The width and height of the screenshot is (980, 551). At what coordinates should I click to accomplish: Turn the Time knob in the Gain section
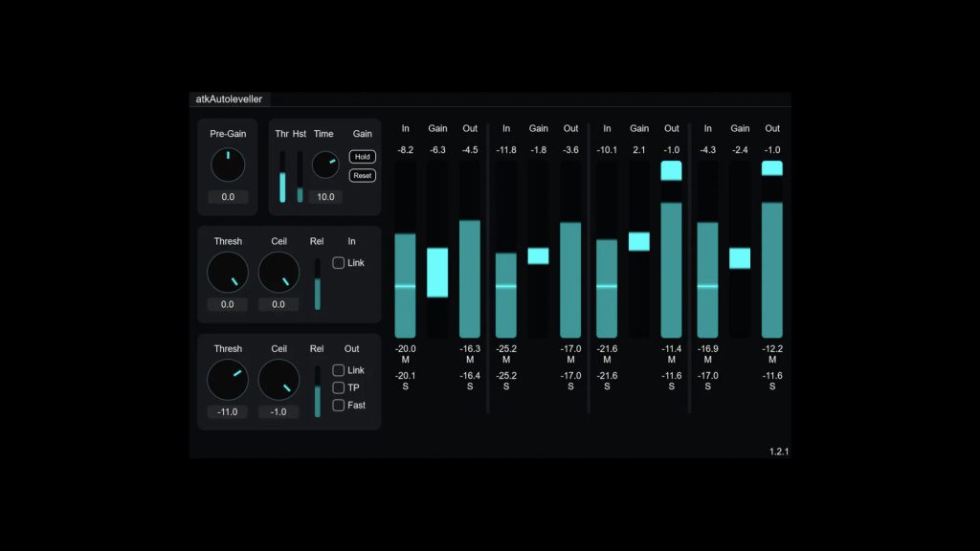[x=325, y=165]
